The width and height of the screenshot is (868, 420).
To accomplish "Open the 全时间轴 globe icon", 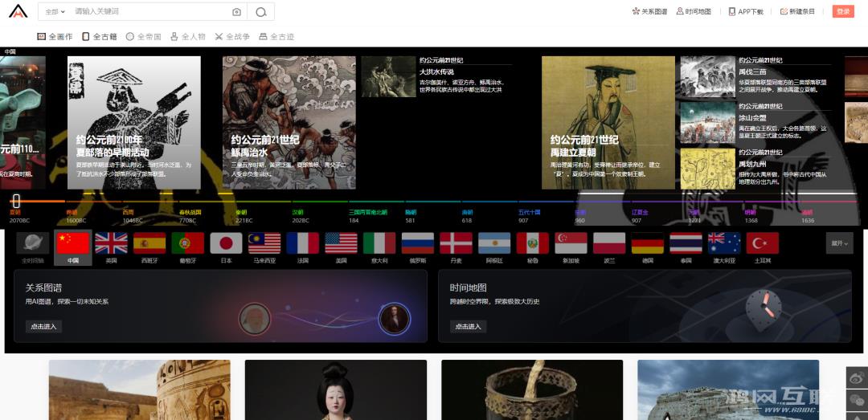I will tap(33, 243).
